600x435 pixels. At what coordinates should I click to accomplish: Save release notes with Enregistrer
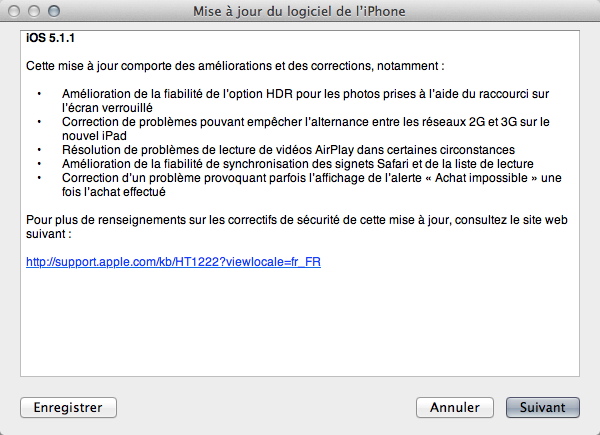[x=68, y=407]
